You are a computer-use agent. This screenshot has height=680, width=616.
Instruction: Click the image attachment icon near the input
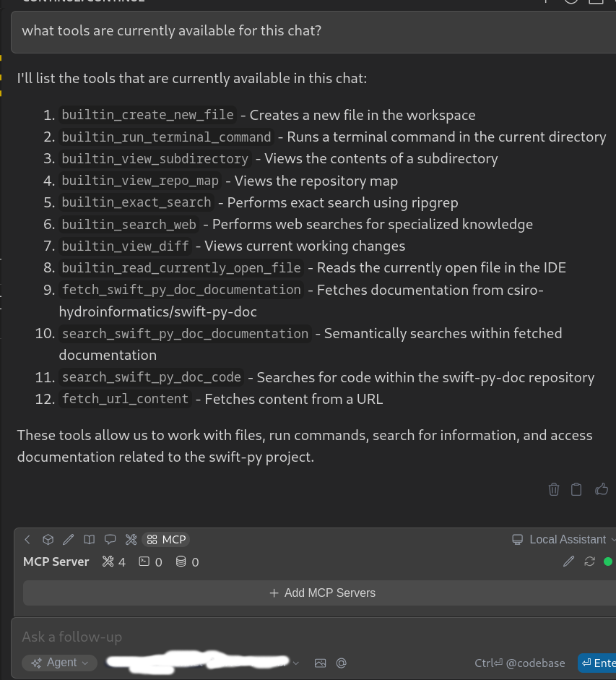320,662
